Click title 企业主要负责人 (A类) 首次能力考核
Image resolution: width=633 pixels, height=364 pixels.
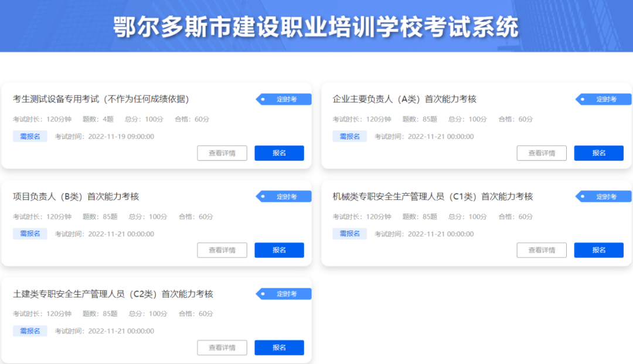(404, 99)
